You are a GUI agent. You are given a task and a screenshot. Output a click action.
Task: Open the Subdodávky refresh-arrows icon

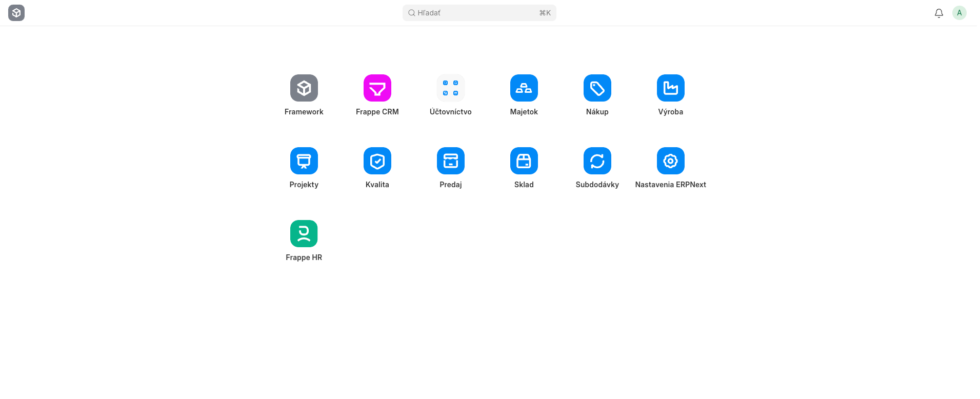[x=597, y=161]
